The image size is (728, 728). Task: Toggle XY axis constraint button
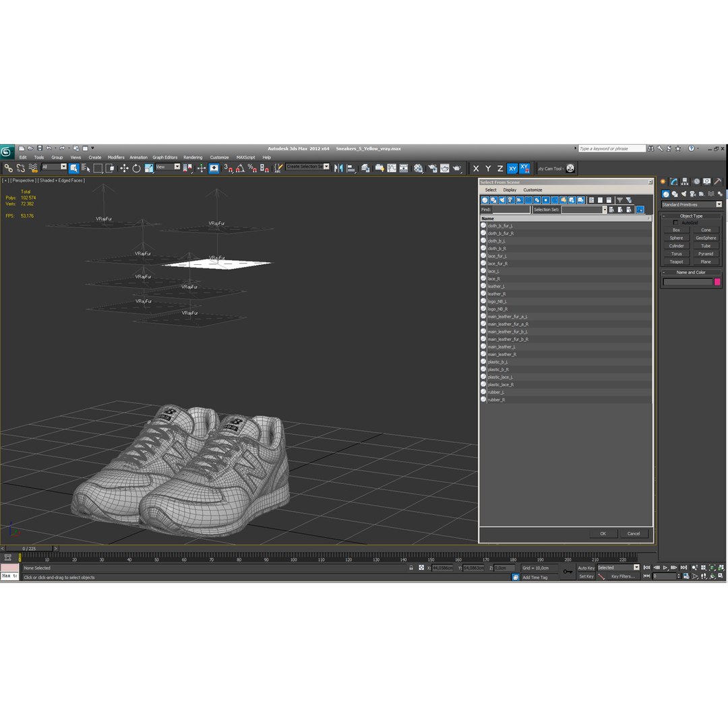(512, 169)
